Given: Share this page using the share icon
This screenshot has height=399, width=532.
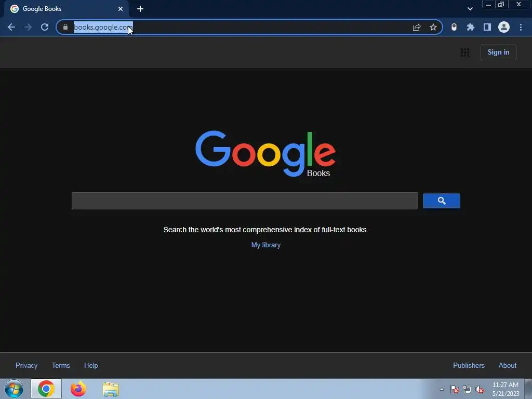Looking at the screenshot, I should 417,27.
